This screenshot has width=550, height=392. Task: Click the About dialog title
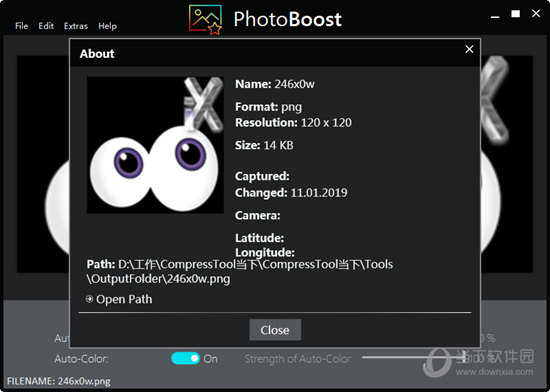coord(97,54)
